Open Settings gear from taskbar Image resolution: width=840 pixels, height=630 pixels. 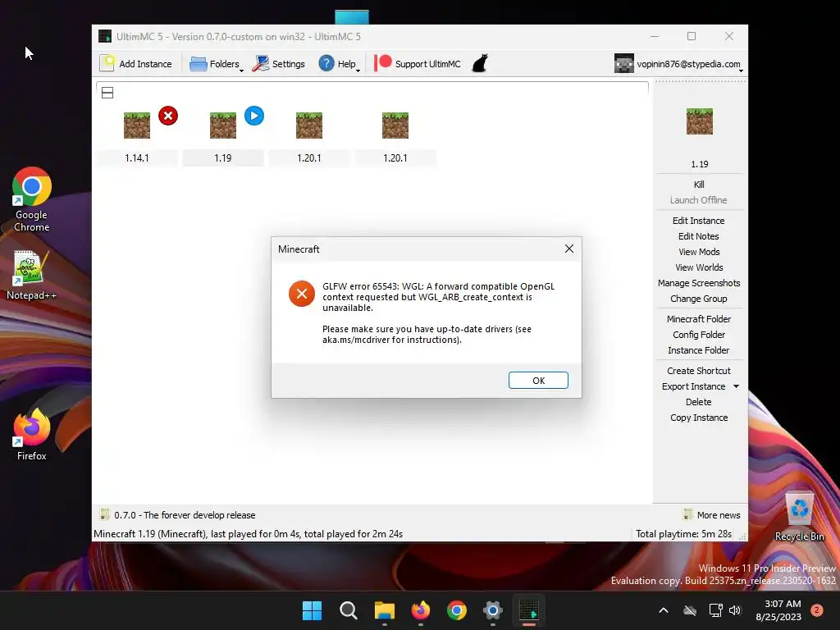(x=493, y=610)
